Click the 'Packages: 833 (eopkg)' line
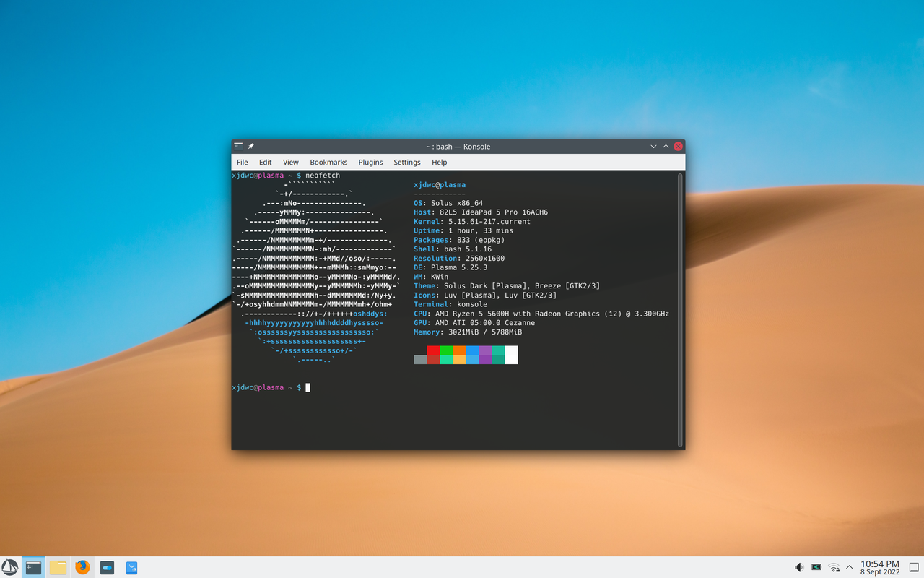Viewport: 924px width, 578px height. click(x=459, y=240)
